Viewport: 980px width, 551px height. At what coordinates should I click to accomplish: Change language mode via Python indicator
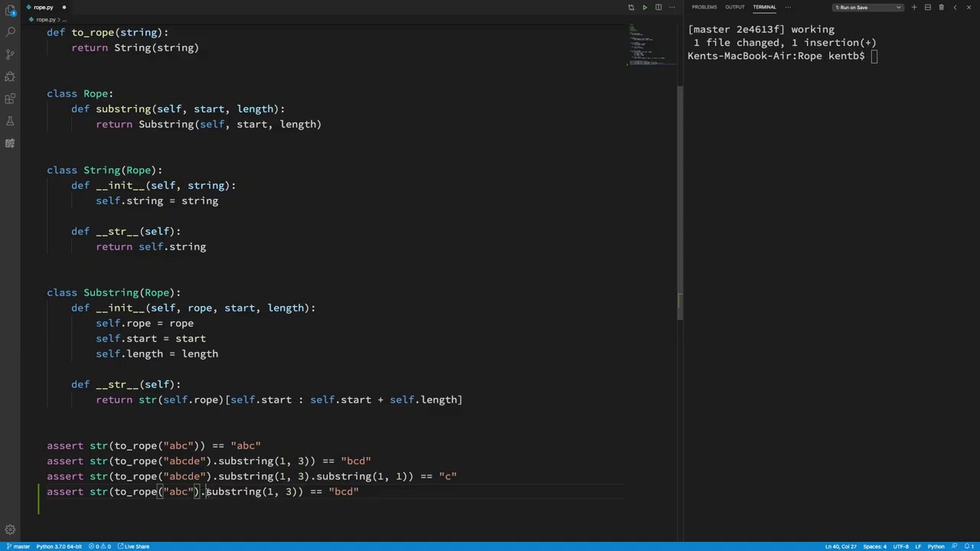[x=936, y=546]
